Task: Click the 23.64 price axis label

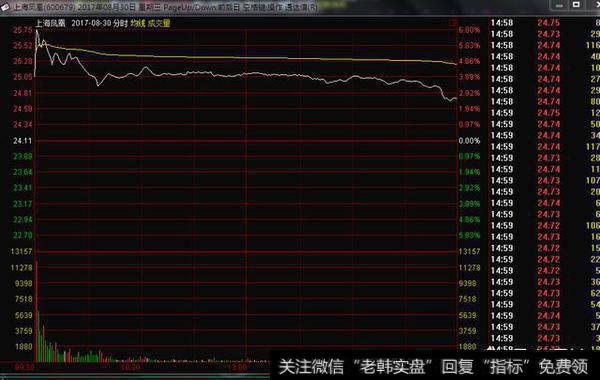Action: click(23, 172)
